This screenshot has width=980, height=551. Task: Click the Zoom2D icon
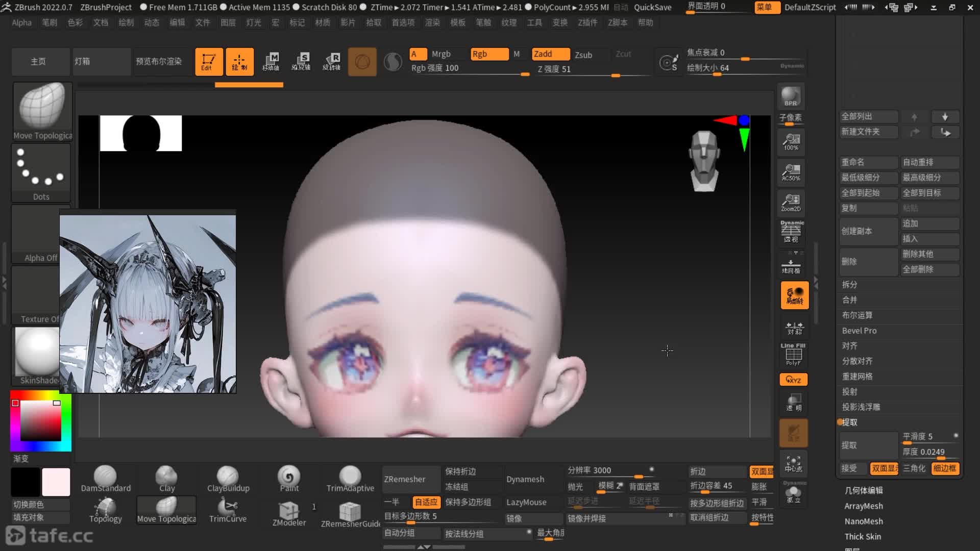point(791,203)
